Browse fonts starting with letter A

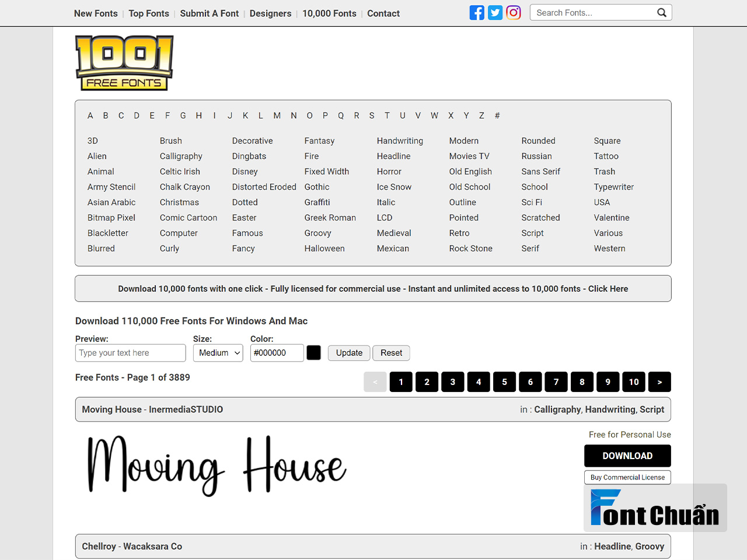[x=90, y=116]
